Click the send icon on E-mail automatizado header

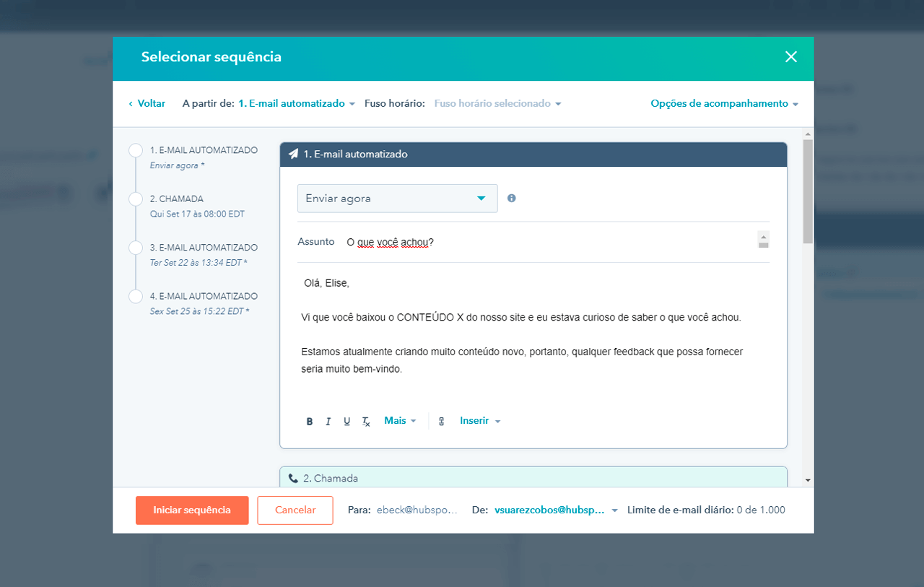[294, 154]
